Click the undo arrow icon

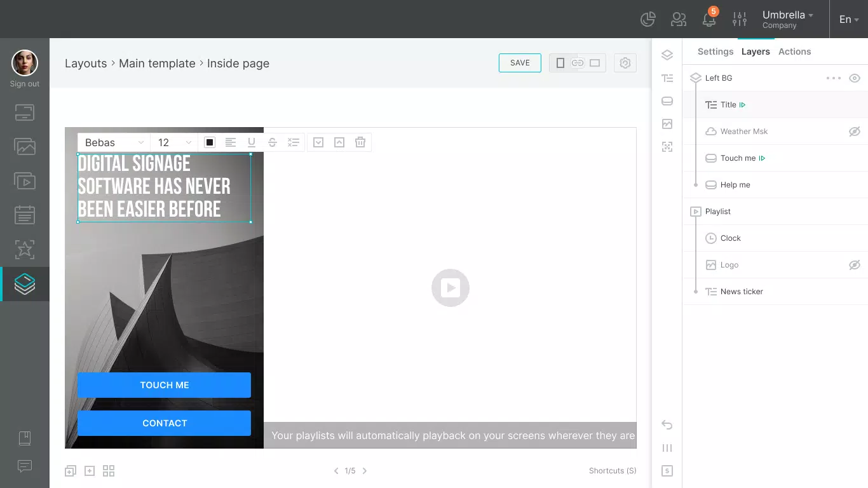(667, 424)
